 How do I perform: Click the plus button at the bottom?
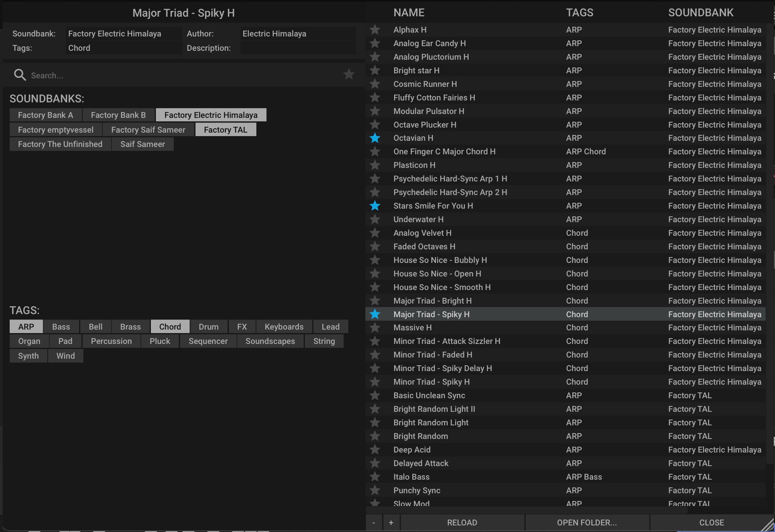pos(391,522)
